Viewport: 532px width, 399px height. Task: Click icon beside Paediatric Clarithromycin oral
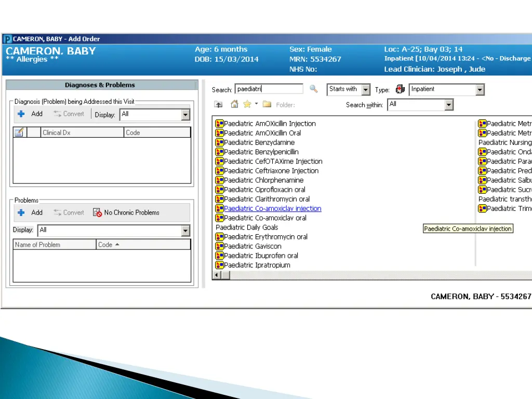click(x=220, y=199)
